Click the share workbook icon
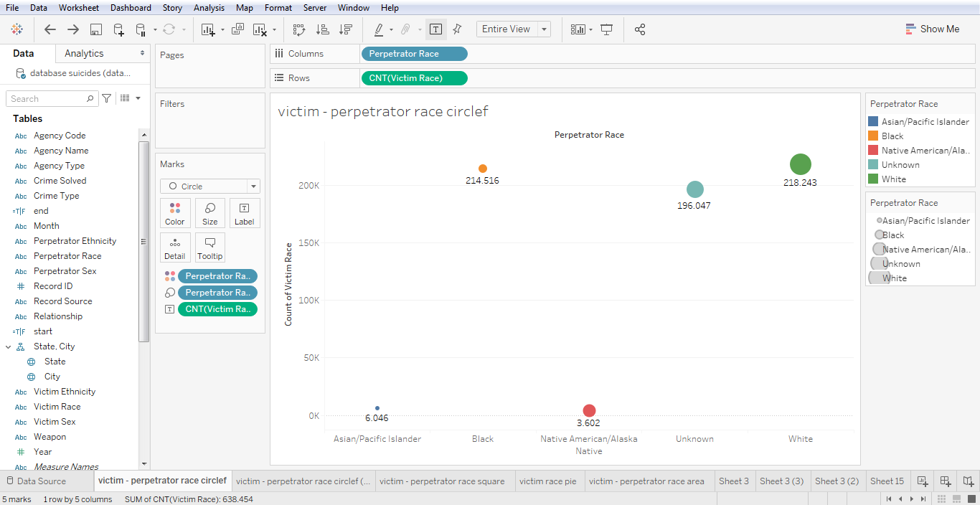The height and width of the screenshot is (505, 980). 640,29
